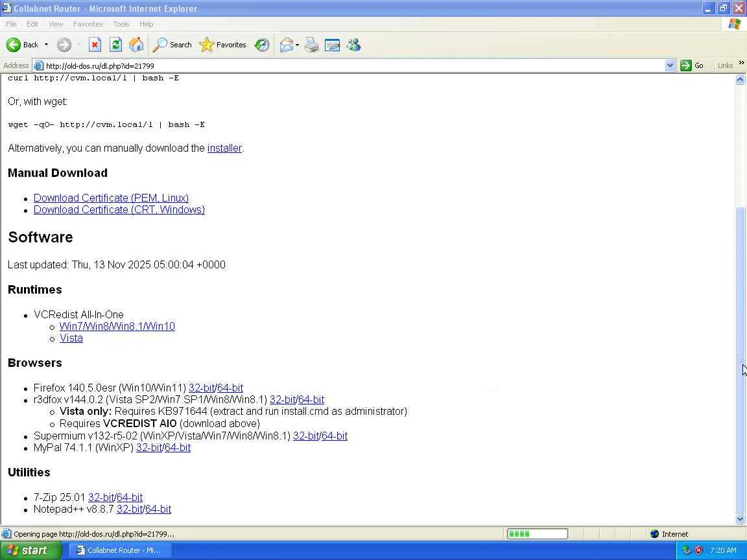
Task: Download Notepad++ v8.8.7 64-bit
Action: 158,509
